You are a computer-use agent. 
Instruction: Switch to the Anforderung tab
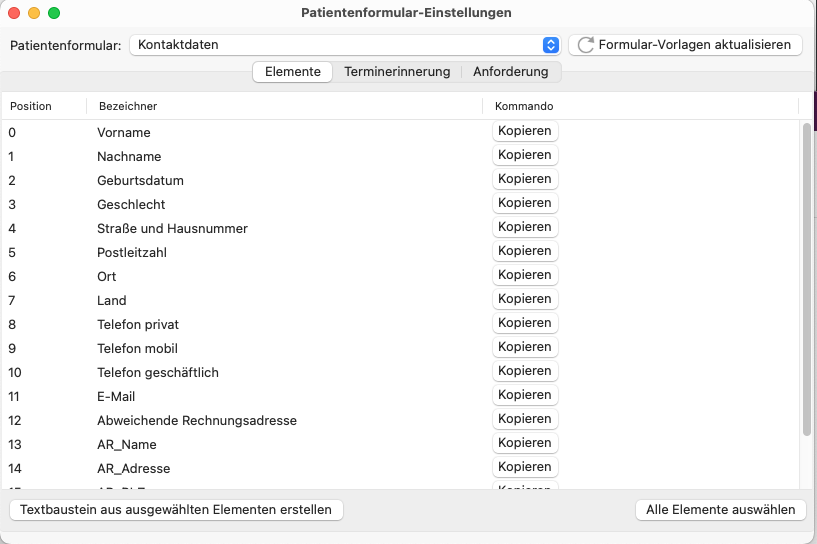510,72
